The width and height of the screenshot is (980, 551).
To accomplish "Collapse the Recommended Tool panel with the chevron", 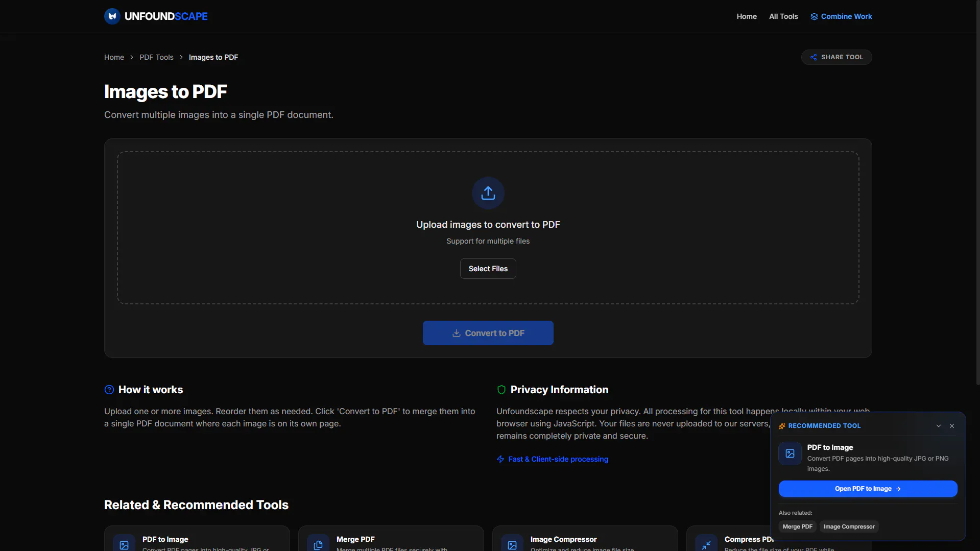I will [x=939, y=426].
